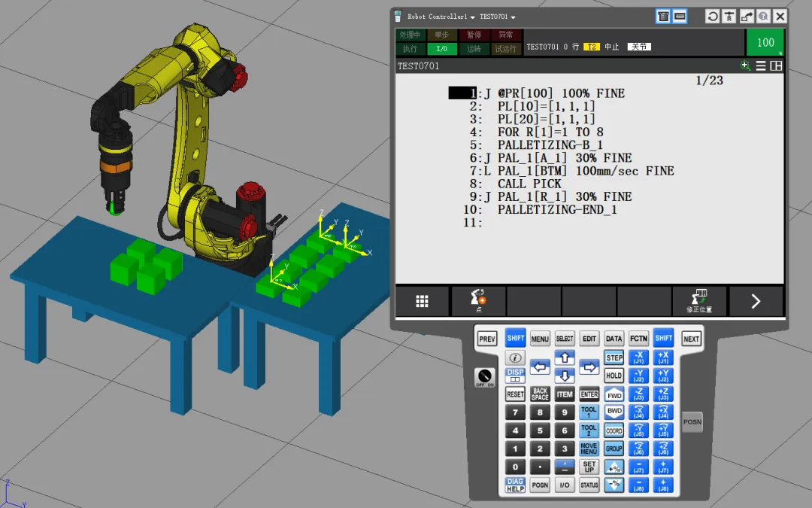Click the gray POSN side button
The height and width of the screenshot is (508, 812).
692,422
